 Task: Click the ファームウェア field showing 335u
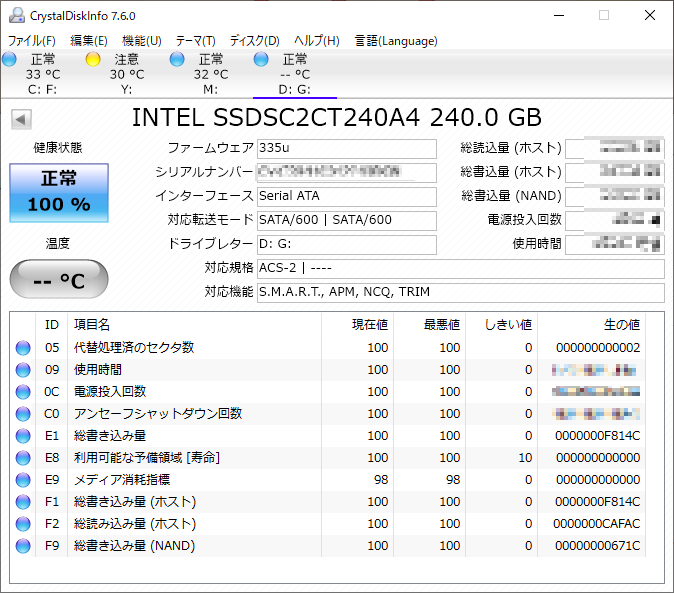point(346,148)
